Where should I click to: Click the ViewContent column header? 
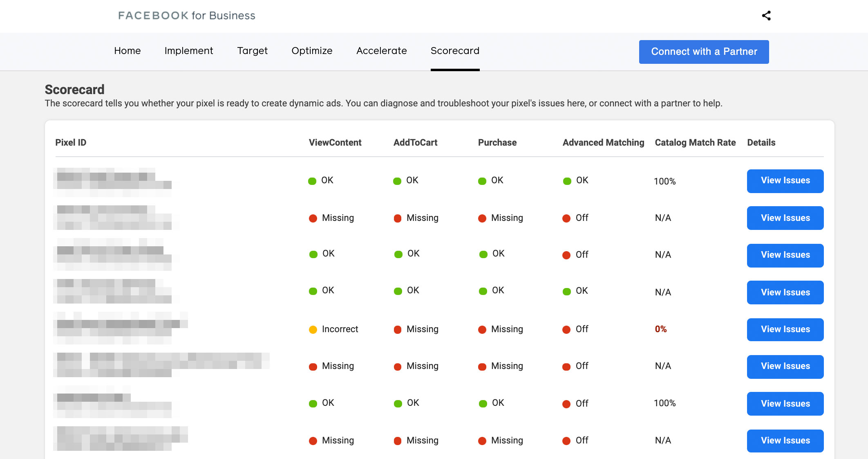[x=335, y=142]
